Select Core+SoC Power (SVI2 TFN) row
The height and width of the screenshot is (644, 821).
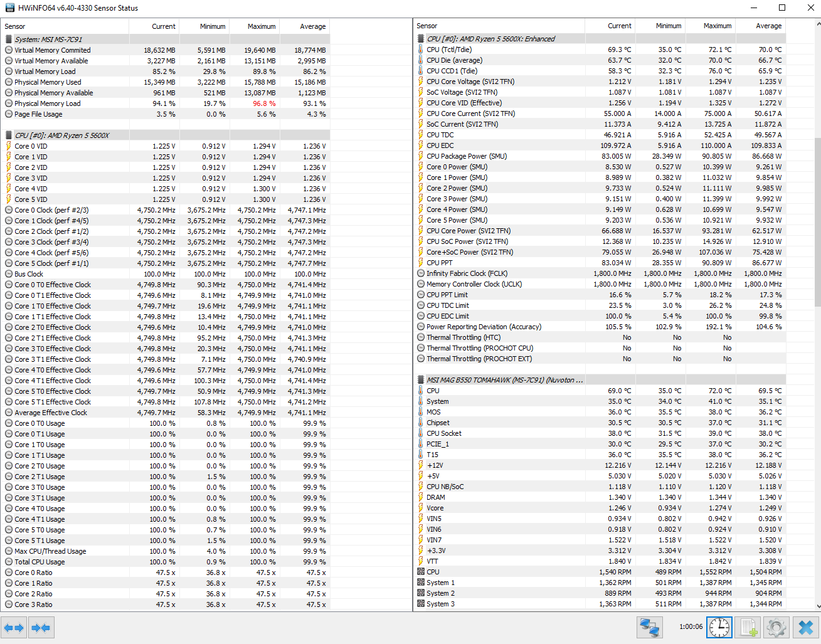click(600, 252)
